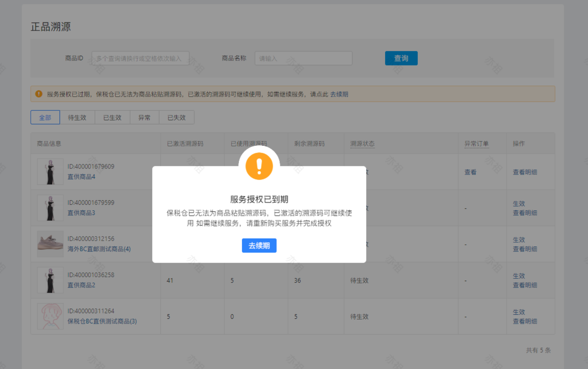This screenshot has height=369, width=588.
Task: Switch to the 异常 tab
Action: pyautogui.click(x=144, y=117)
